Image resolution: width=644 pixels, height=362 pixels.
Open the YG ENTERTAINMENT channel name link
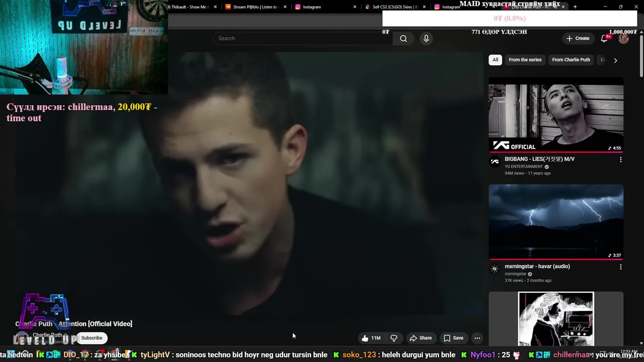[x=524, y=166]
